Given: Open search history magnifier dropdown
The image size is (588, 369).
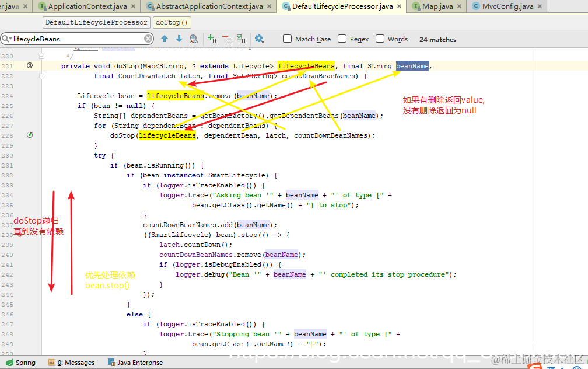Looking at the screenshot, I should [x=6, y=39].
